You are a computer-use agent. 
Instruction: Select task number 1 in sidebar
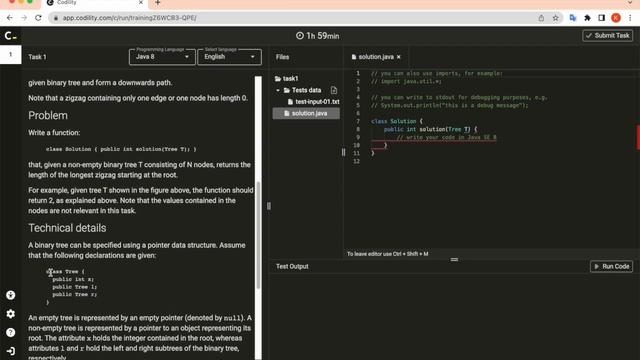pyautogui.click(x=11, y=54)
